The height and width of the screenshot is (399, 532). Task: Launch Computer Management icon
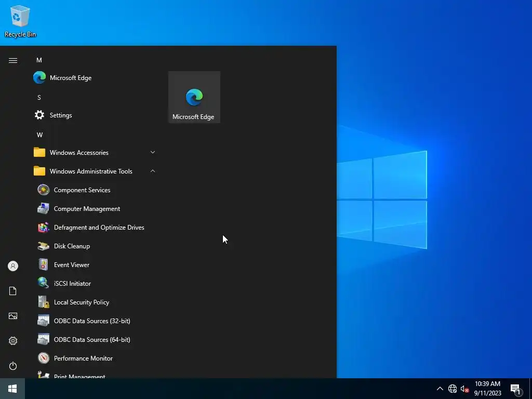point(44,208)
